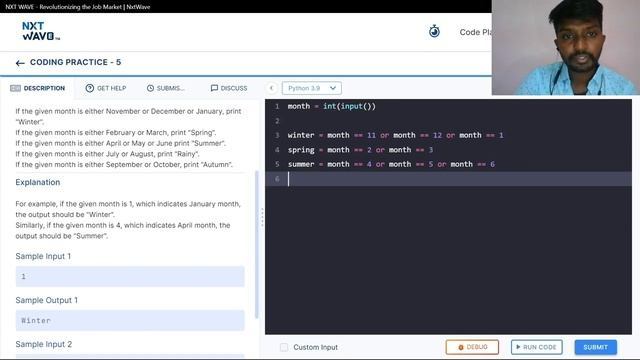This screenshot has height=360, width=640.
Task: Submit the code with Submit button
Action: (596, 347)
